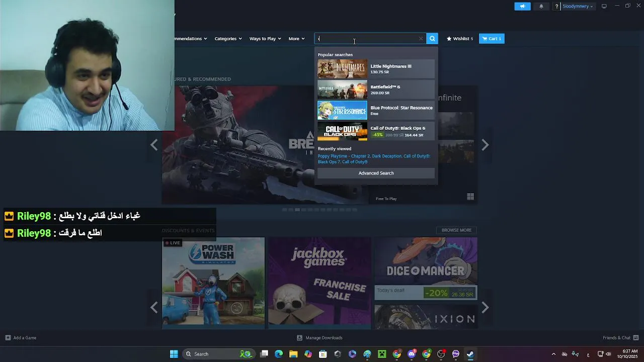
Task: Submit search with magnifier button
Action: coord(432,39)
